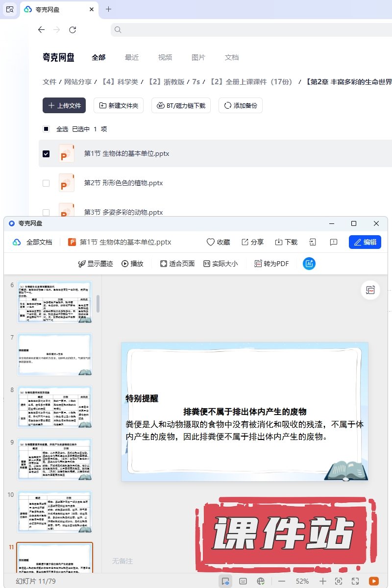Click the floating PDF convert icon
This screenshot has height=588, width=392.
tap(370, 290)
